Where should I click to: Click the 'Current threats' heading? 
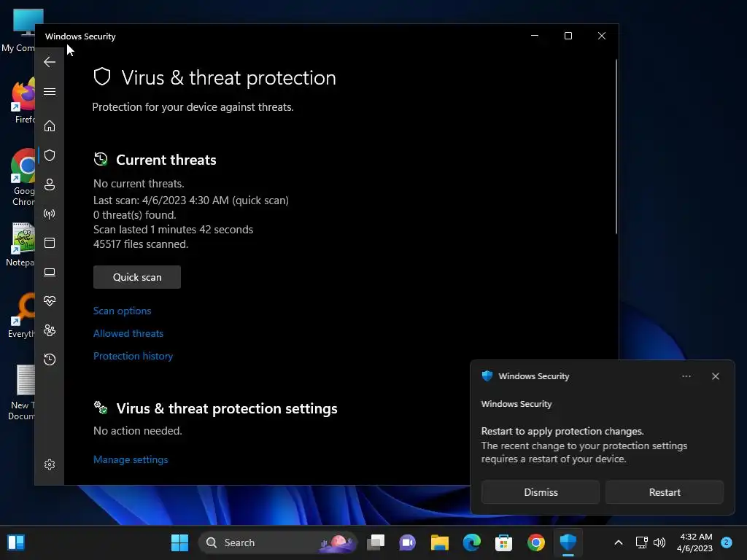click(x=166, y=160)
